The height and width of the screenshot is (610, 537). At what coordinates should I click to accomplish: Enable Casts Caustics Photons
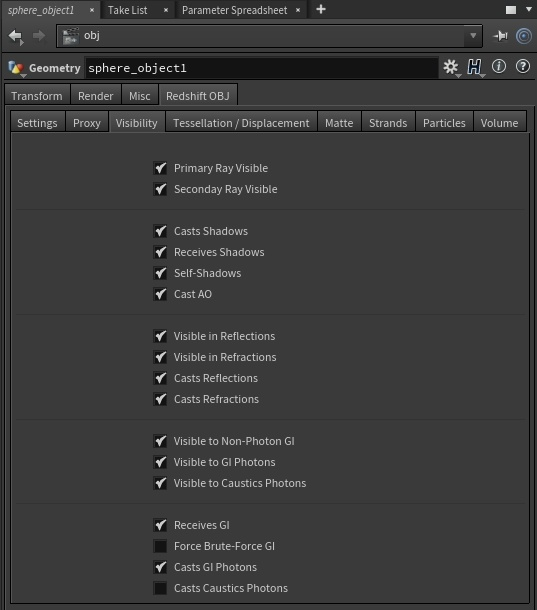[x=160, y=588]
